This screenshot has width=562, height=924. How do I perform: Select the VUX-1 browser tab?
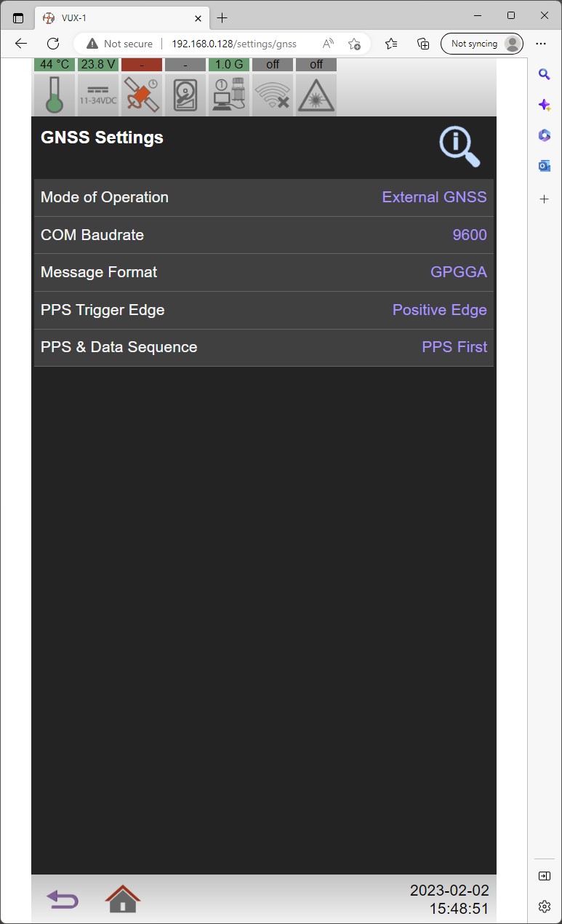coord(116,17)
